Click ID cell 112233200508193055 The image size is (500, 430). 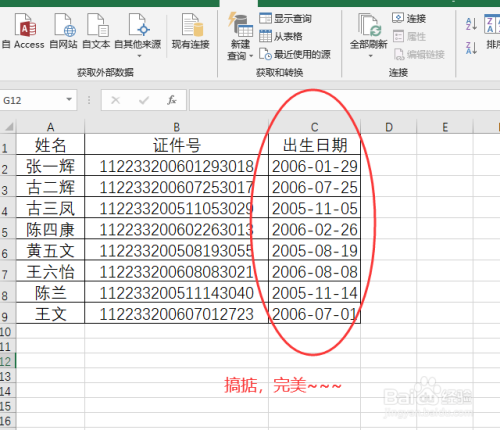(x=177, y=250)
